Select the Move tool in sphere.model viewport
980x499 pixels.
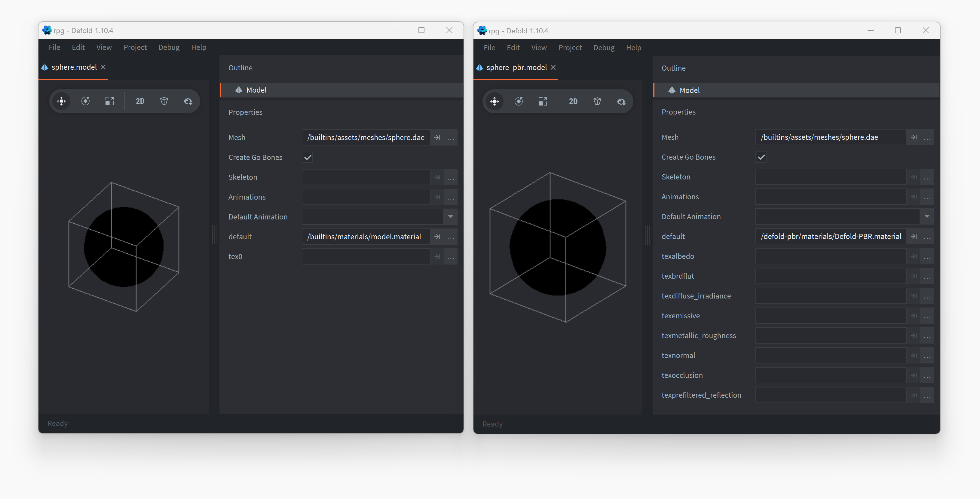coord(61,101)
